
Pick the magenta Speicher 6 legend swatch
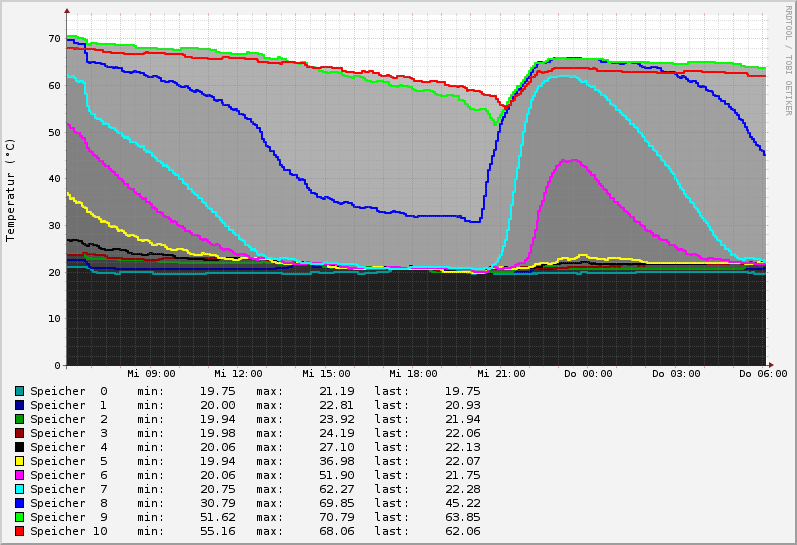click(19, 475)
